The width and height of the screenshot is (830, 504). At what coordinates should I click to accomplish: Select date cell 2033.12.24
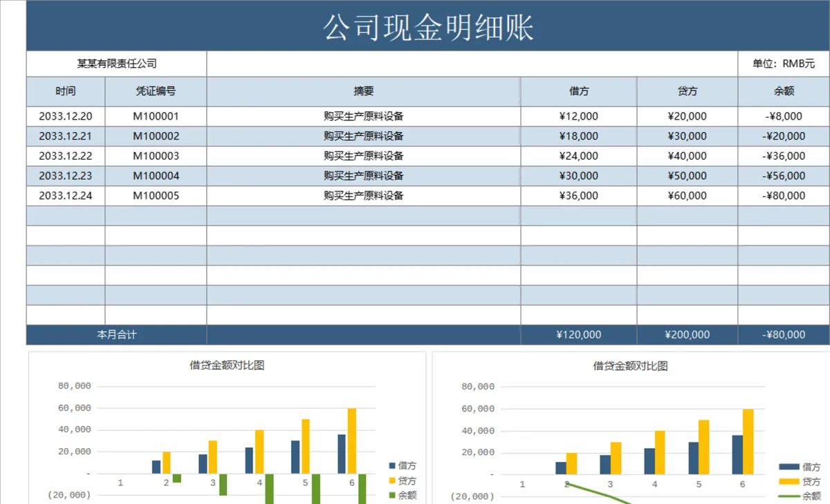coord(66,196)
